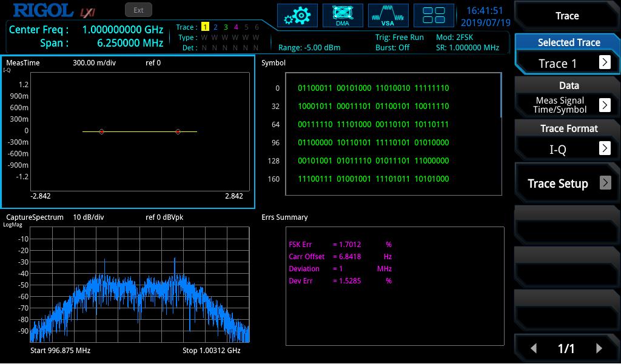
Task: Select the VSA mode icon
Action: point(388,15)
